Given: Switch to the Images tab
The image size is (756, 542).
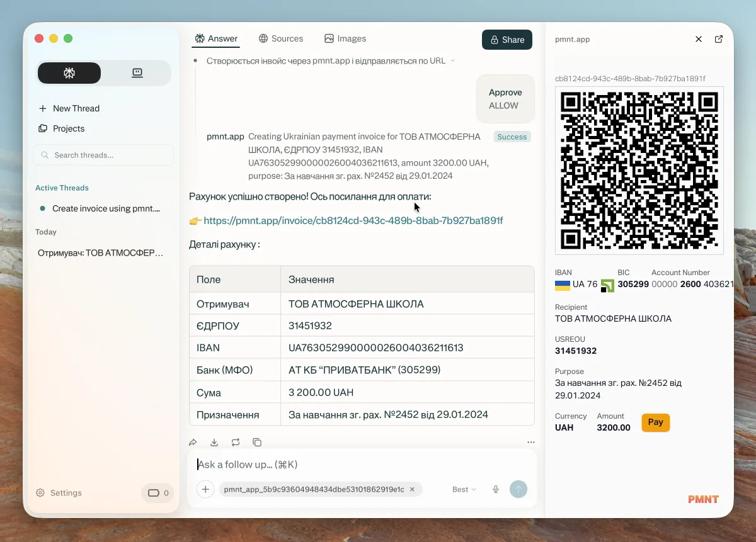Looking at the screenshot, I should pos(345,38).
